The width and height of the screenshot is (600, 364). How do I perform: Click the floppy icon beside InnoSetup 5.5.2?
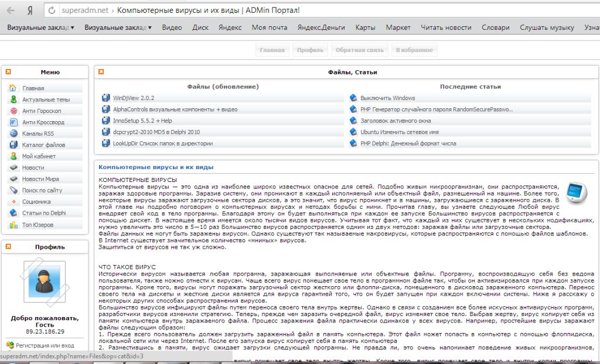point(106,121)
